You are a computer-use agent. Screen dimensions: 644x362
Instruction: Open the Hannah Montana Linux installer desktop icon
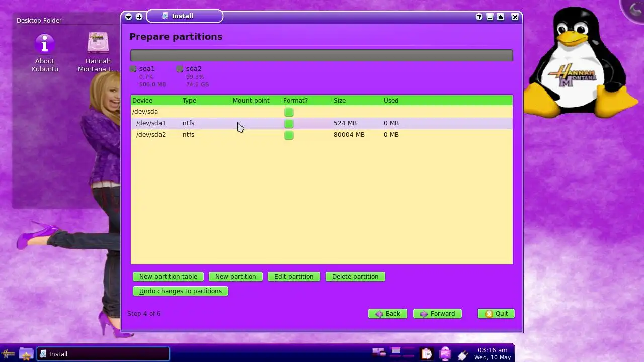click(98, 53)
